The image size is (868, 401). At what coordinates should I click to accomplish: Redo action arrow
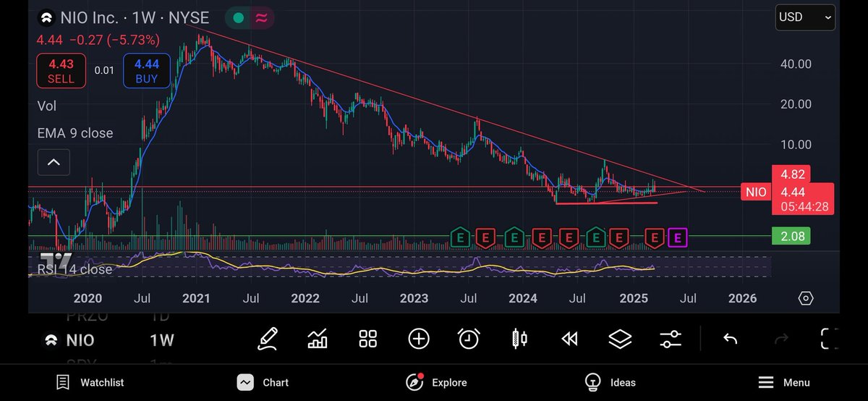point(781,339)
